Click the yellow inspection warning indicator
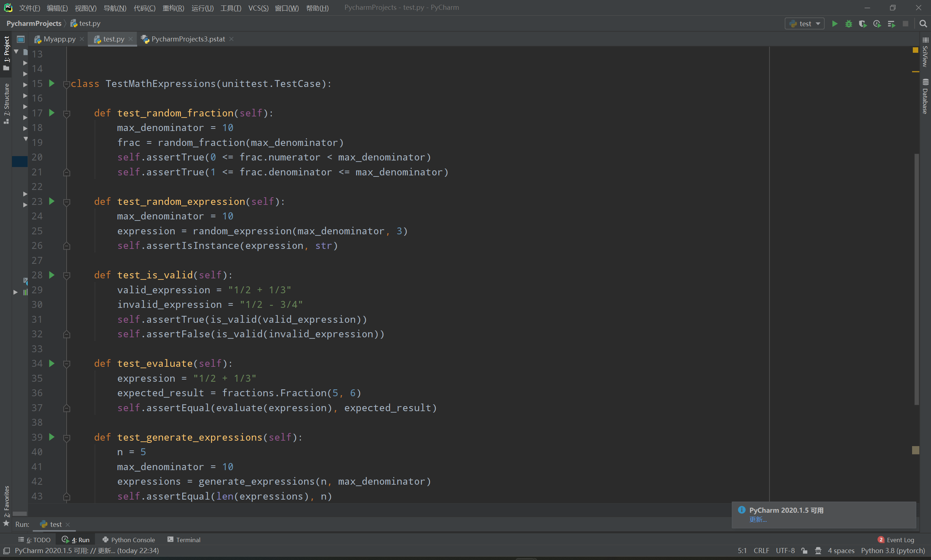The width and height of the screenshot is (931, 560). (x=915, y=50)
